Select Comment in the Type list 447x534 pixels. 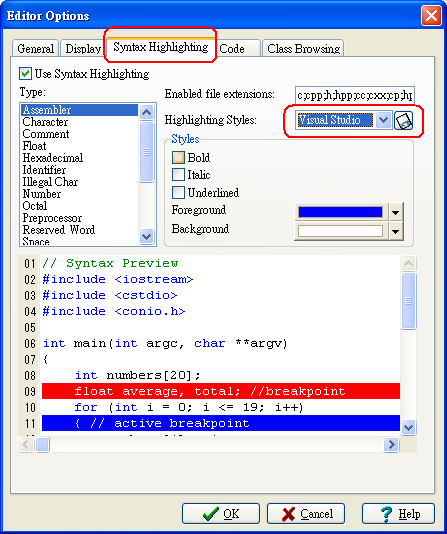(79, 134)
